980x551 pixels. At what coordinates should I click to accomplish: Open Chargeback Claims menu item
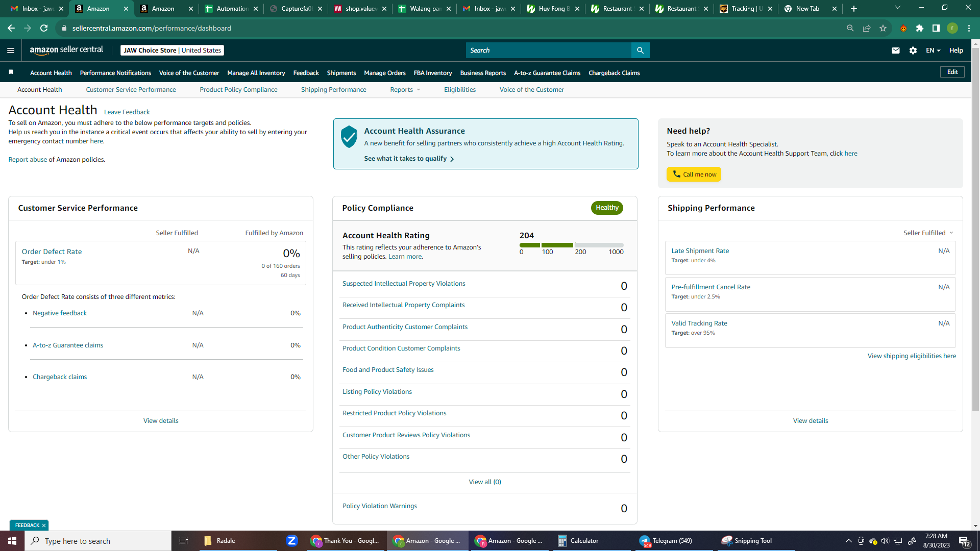point(614,73)
